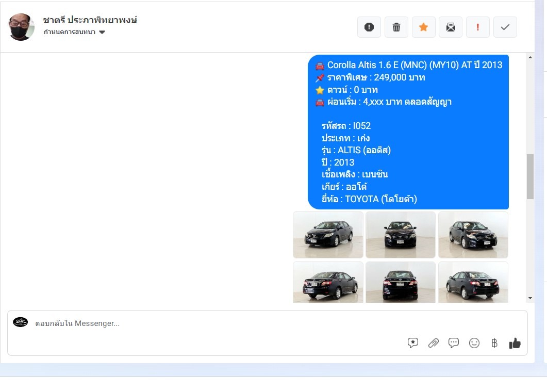Click the chat scrollbar down arrow
This screenshot has height=392, width=547.
[x=531, y=298]
